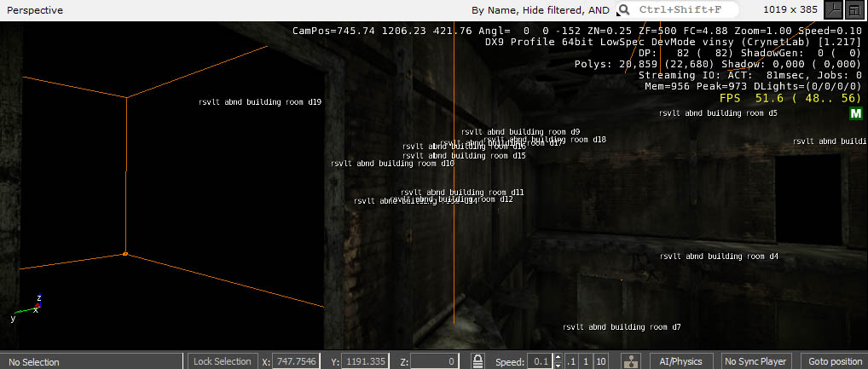Select the rsvlt abnd building room d10 label
The height and width of the screenshot is (369, 868).
tap(392, 164)
